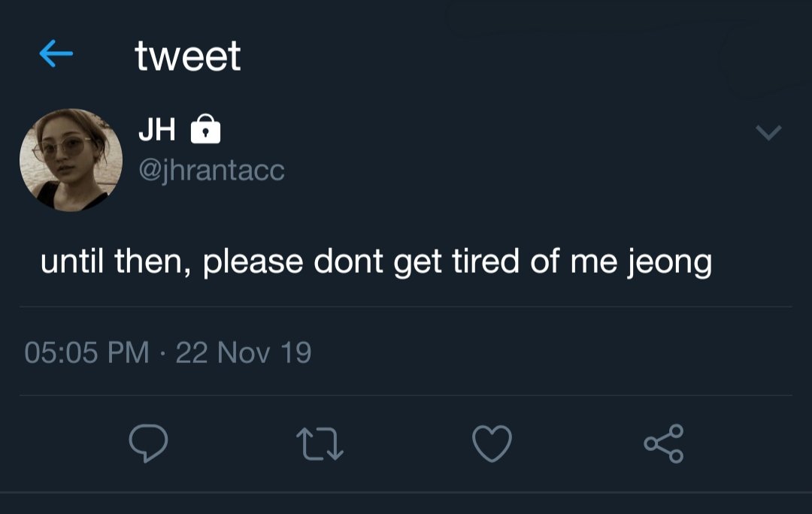Like the tweet with the heart

(492, 443)
